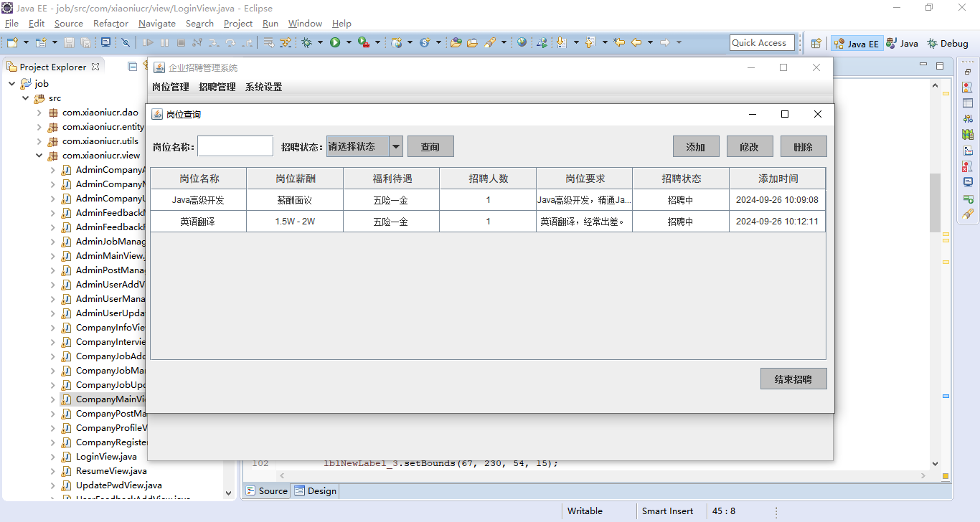Image resolution: width=980 pixels, height=522 pixels.
Task: Switch to the Java EE perspective
Action: 857,44
